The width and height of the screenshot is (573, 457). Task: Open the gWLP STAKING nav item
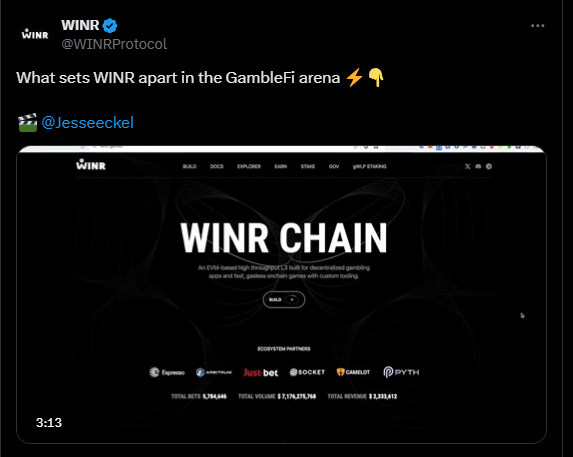(369, 166)
